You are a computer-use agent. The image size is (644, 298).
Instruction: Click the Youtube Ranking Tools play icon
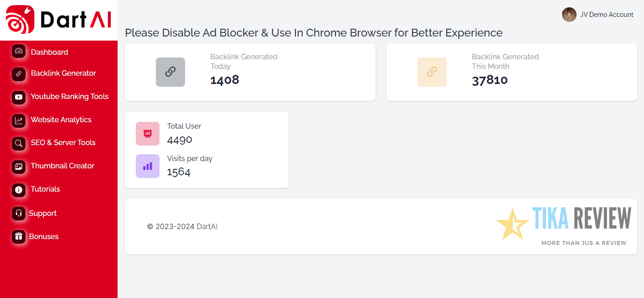[x=19, y=97]
